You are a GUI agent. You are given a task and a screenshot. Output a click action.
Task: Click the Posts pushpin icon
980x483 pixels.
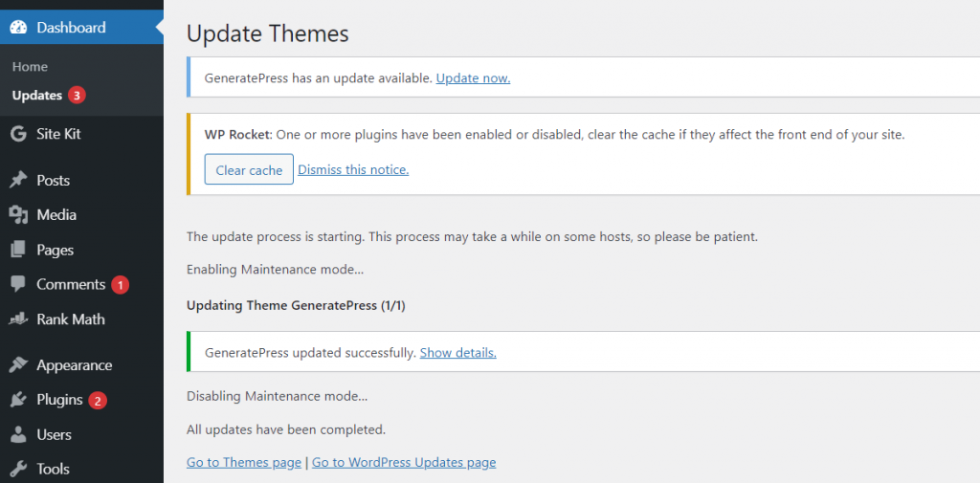click(x=19, y=181)
